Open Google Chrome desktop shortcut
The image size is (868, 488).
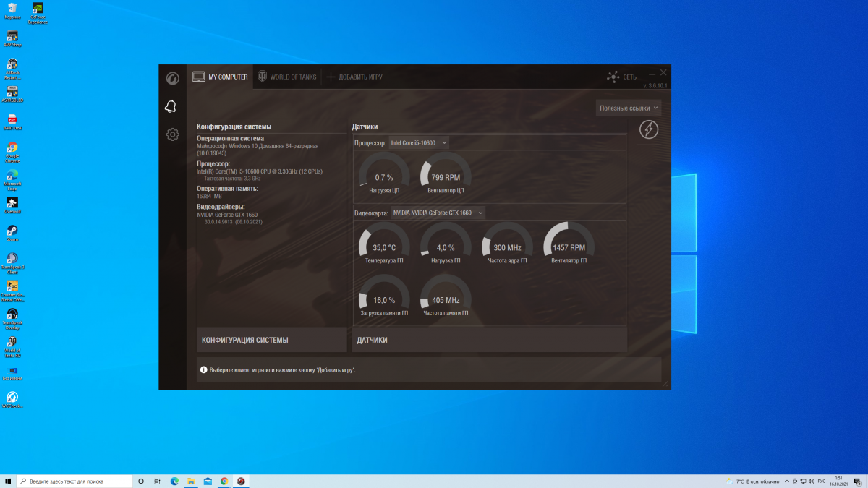(12, 147)
